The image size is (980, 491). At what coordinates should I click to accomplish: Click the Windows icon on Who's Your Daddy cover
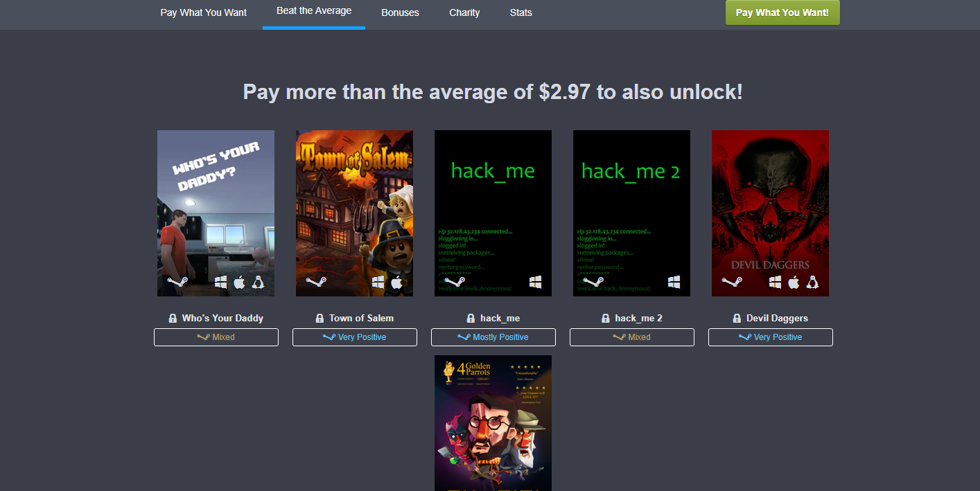[x=220, y=282]
